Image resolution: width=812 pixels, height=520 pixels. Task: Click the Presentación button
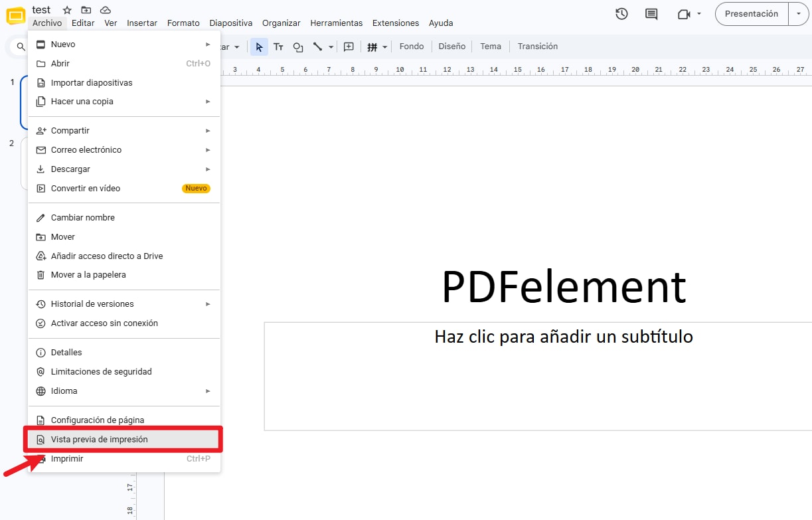(752, 14)
